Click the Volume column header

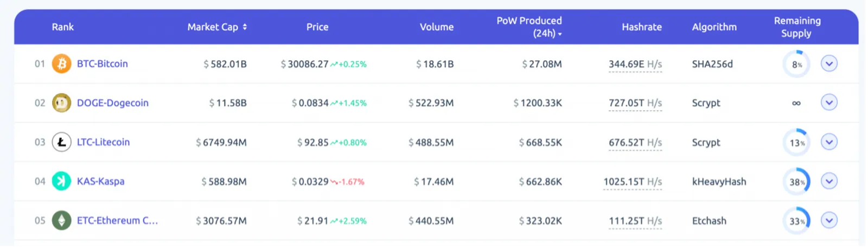437,27
